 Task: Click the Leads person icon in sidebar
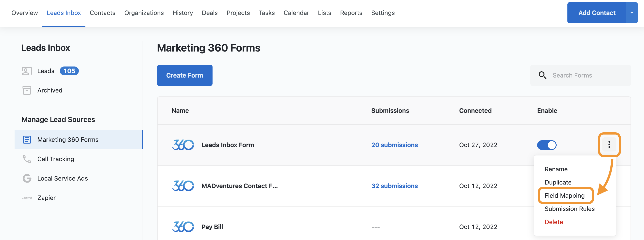[x=27, y=71]
